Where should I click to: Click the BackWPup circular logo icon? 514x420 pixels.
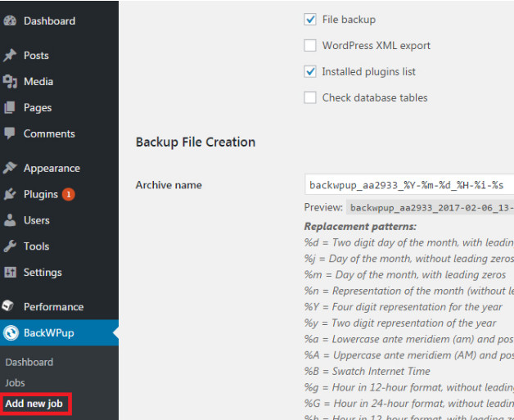(11, 332)
